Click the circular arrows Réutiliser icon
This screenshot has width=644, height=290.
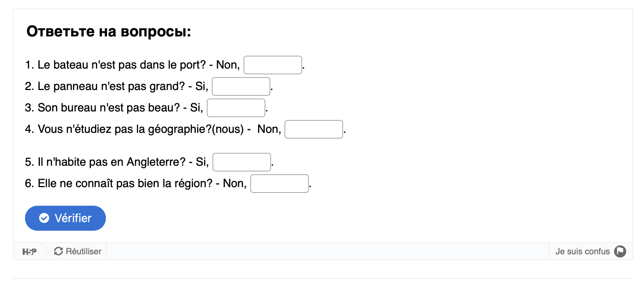click(x=58, y=251)
